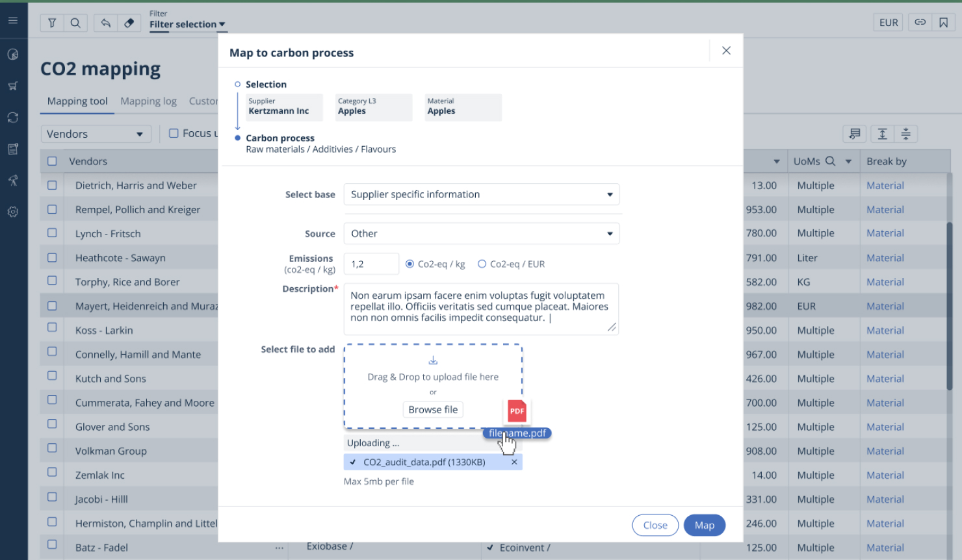Viewport: 962px width, 560px height.
Task: Switch to the Mapping log tab
Action: click(148, 101)
